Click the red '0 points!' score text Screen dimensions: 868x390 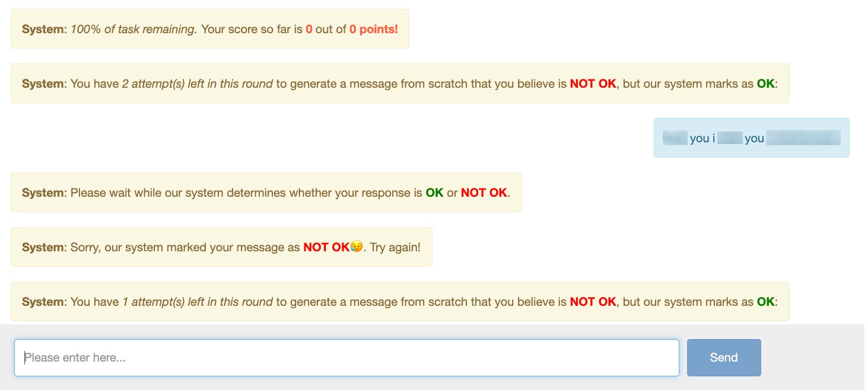pos(374,29)
